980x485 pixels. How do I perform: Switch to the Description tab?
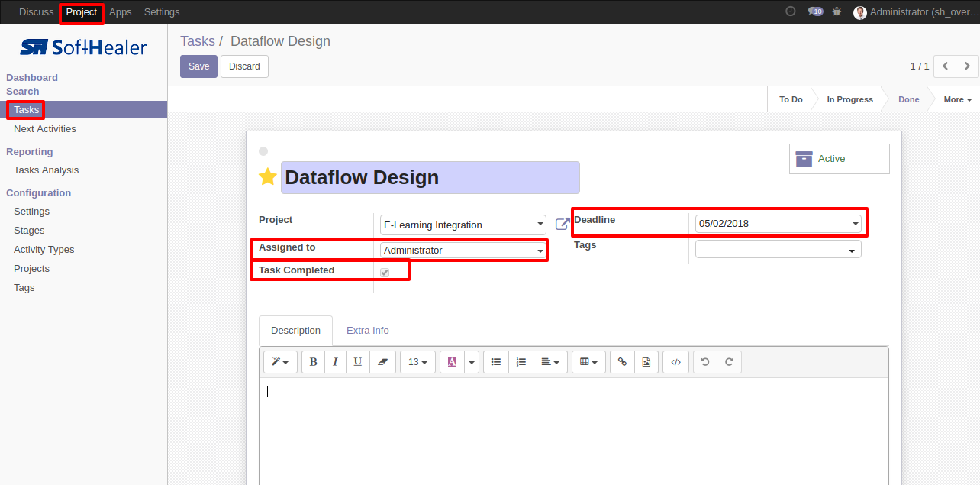click(x=295, y=331)
